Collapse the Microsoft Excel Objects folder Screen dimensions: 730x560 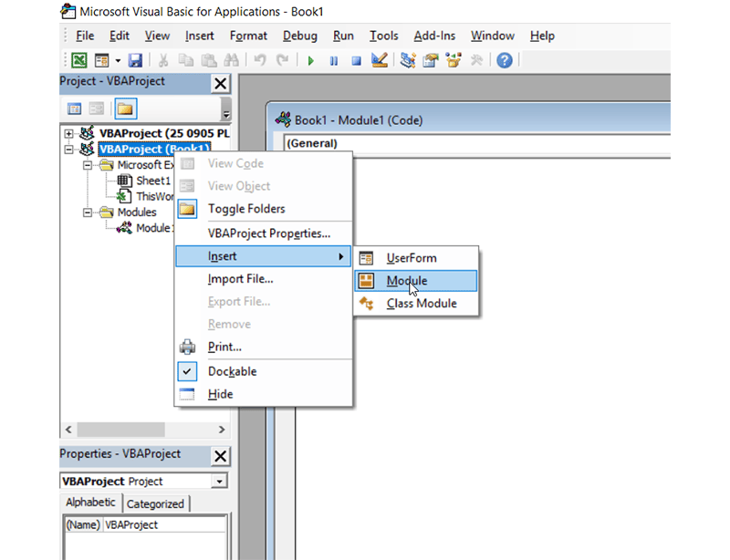click(88, 165)
